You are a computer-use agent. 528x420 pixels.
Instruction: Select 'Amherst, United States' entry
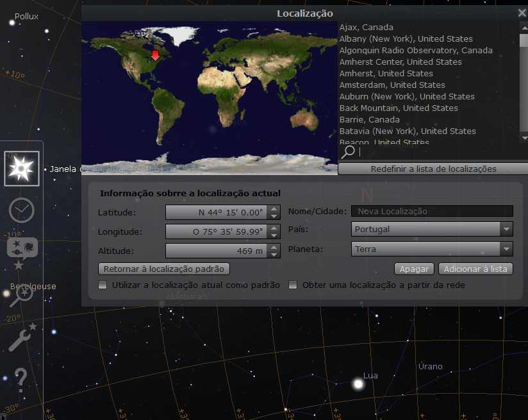click(x=386, y=73)
